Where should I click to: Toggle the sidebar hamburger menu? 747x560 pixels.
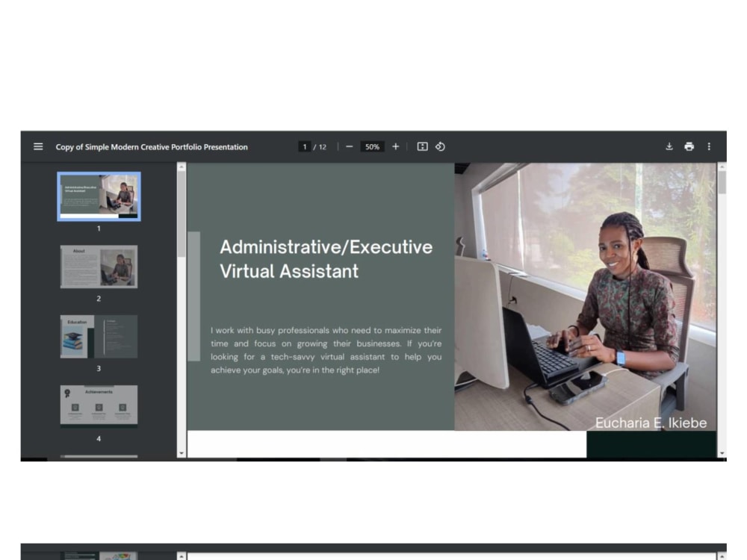coord(38,146)
